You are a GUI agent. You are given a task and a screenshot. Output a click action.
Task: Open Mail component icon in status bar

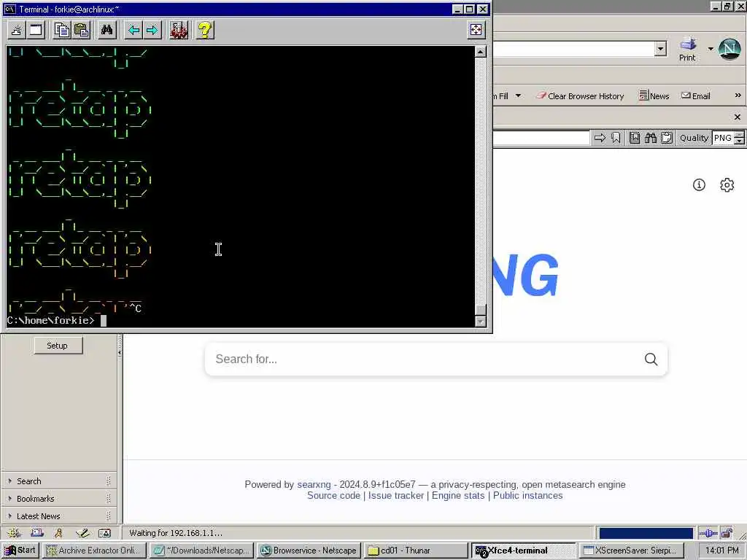tap(37, 533)
